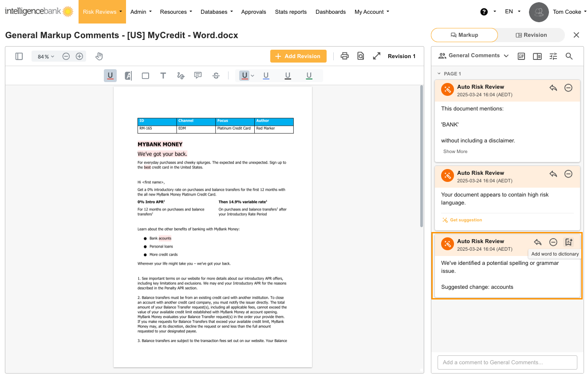Choose the green underline color preset
Viewport: 588px width, 378px height.
(x=309, y=76)
